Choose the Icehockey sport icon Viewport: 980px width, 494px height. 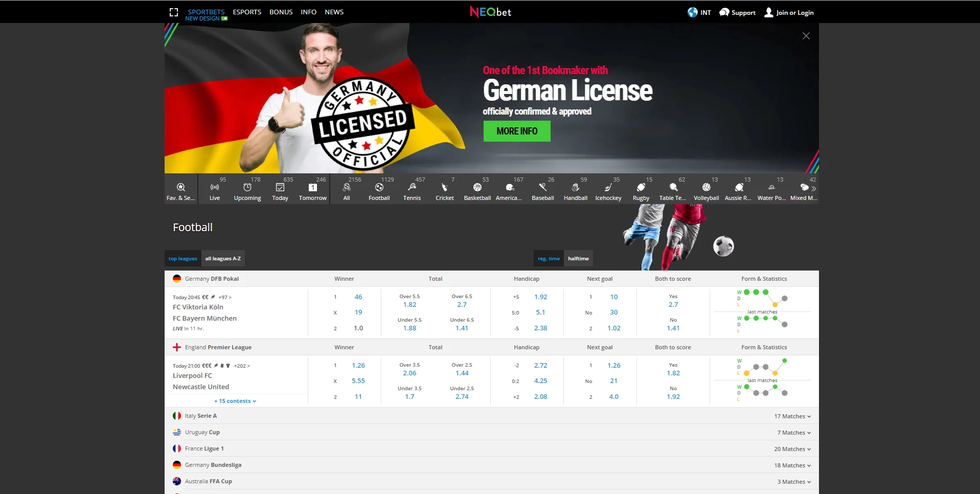click(x=608, y=187)
